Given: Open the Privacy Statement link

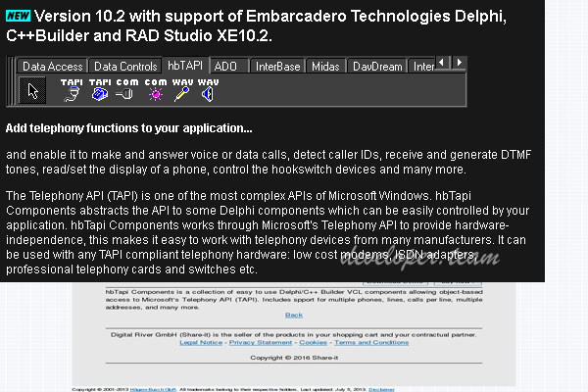Looking at the screenshot, I should tap(262, 343).
